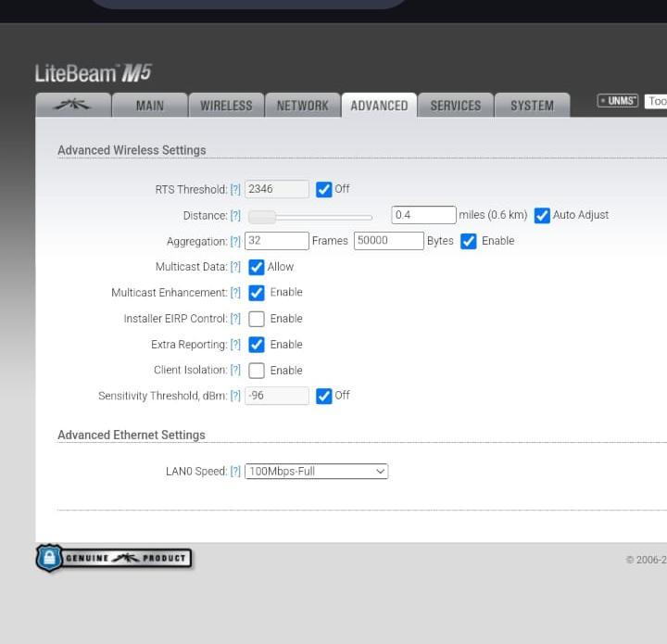Click the Advanced Wireless Settings heading
Image resolution: width=667 pixels, height=644 pixels.
click(x=132, y=150)
